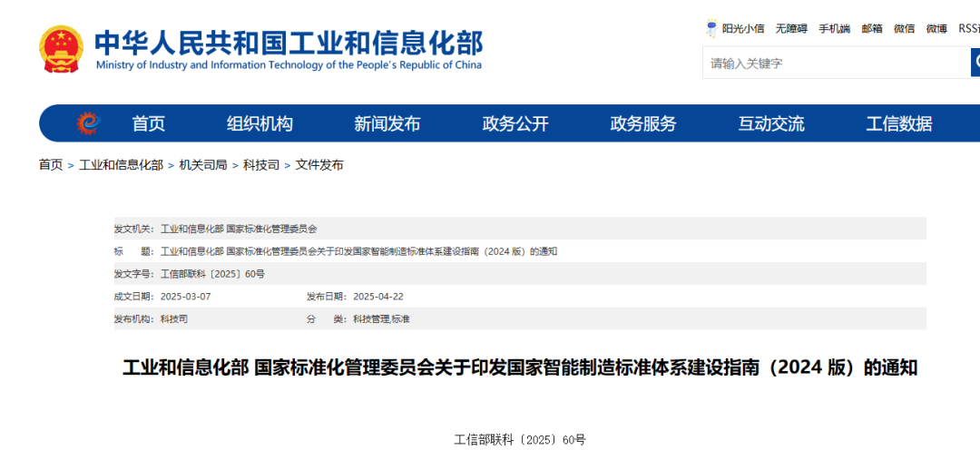The image size is (980, 450).
Task: Click 科技司 in the breadcrumb trail
Action: click(261, 165)
